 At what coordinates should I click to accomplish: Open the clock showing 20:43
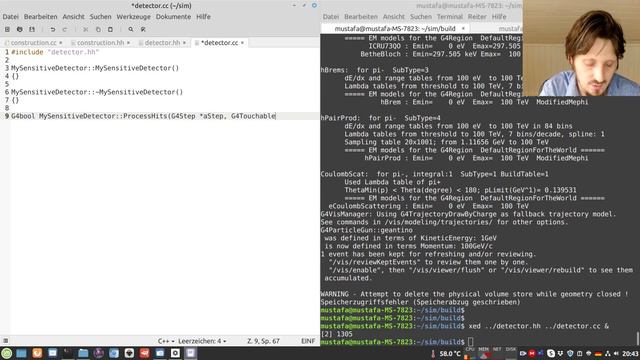pyautogui.click(x=630, y=353)
